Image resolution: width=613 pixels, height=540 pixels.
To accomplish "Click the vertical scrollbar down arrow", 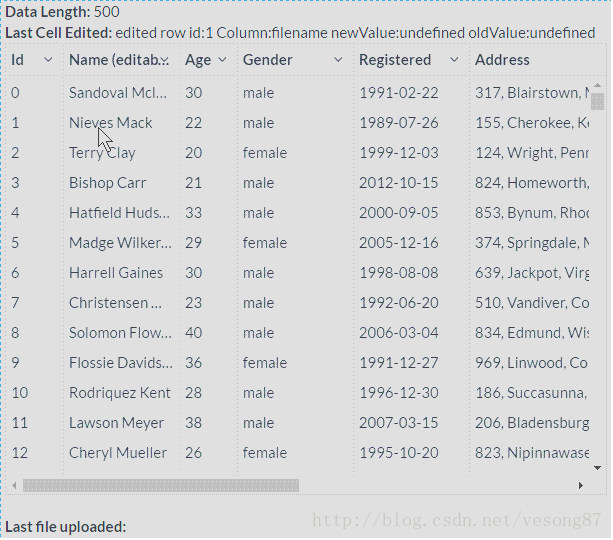I will pyautogui.click(x=597, y=467).
